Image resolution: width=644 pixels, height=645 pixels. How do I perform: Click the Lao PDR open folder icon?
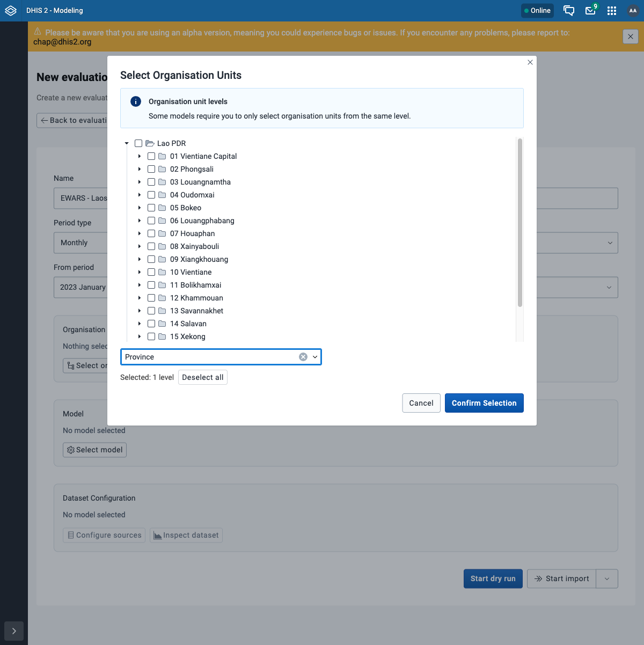tap(150, 143)
